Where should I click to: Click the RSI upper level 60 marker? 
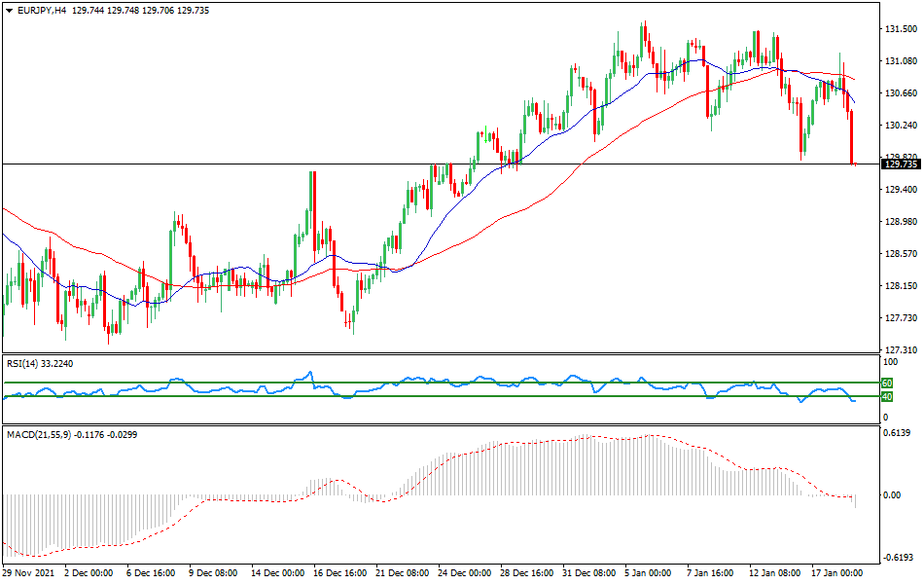pos(885,383)
